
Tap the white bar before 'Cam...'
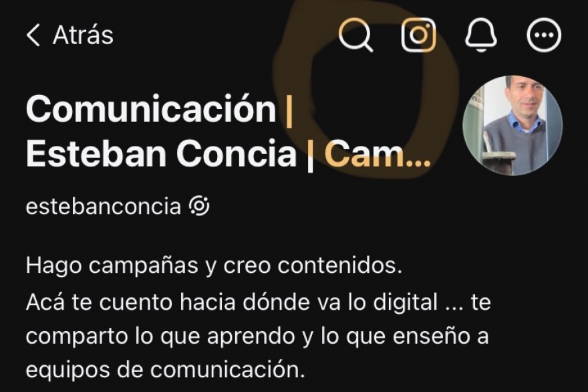coord(310,156)
